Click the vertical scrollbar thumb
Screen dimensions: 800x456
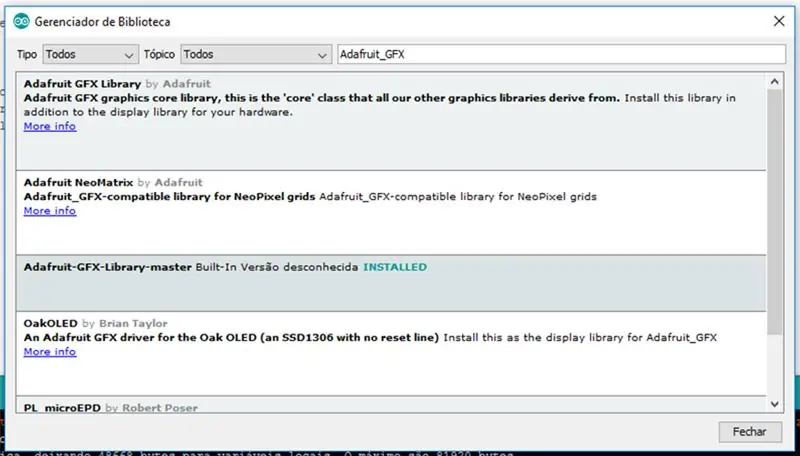point(774,212)
